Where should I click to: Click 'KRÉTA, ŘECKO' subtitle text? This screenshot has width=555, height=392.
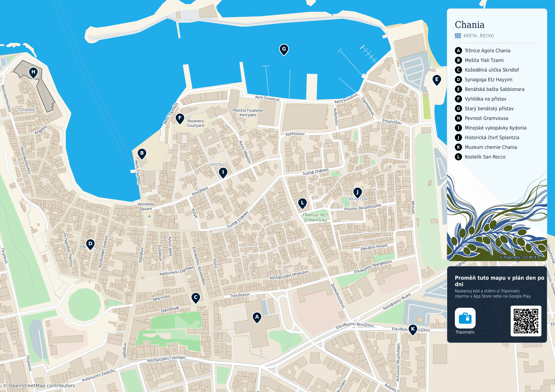(x=479, y=36)
